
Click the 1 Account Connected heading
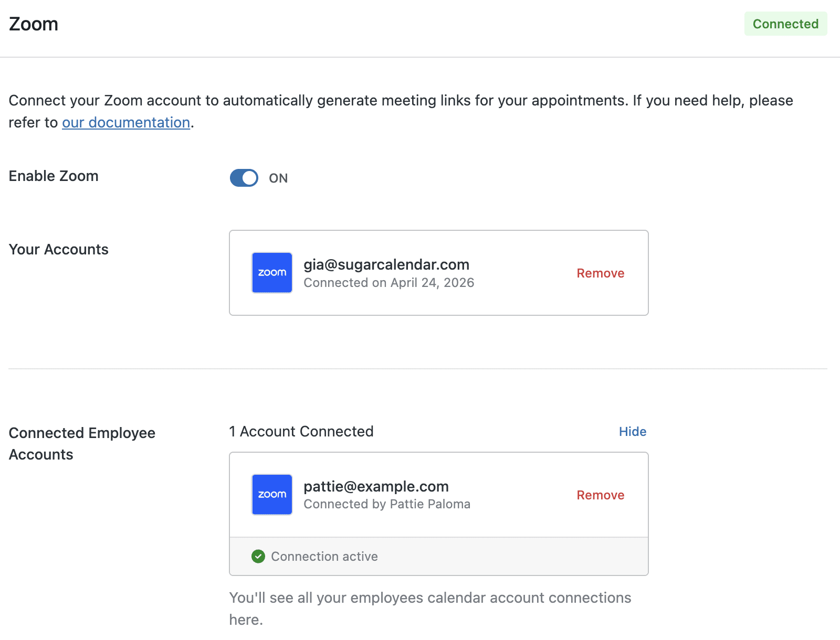click(x=301, y=431)
